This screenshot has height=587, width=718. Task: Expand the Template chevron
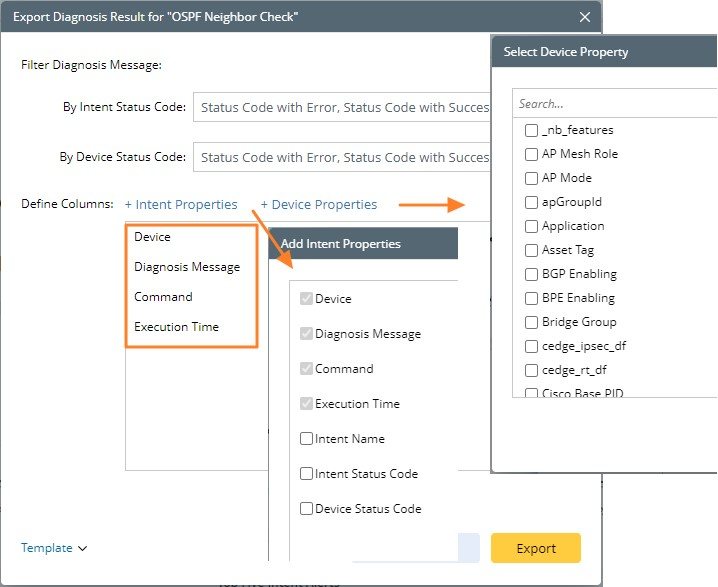pos(82,548)
